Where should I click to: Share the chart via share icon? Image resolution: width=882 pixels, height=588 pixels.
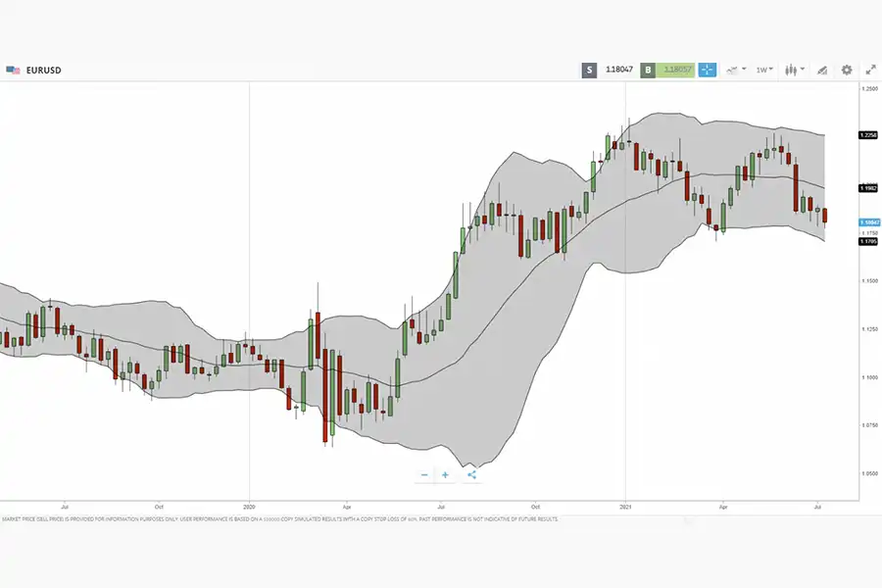[x=471, y=475]
